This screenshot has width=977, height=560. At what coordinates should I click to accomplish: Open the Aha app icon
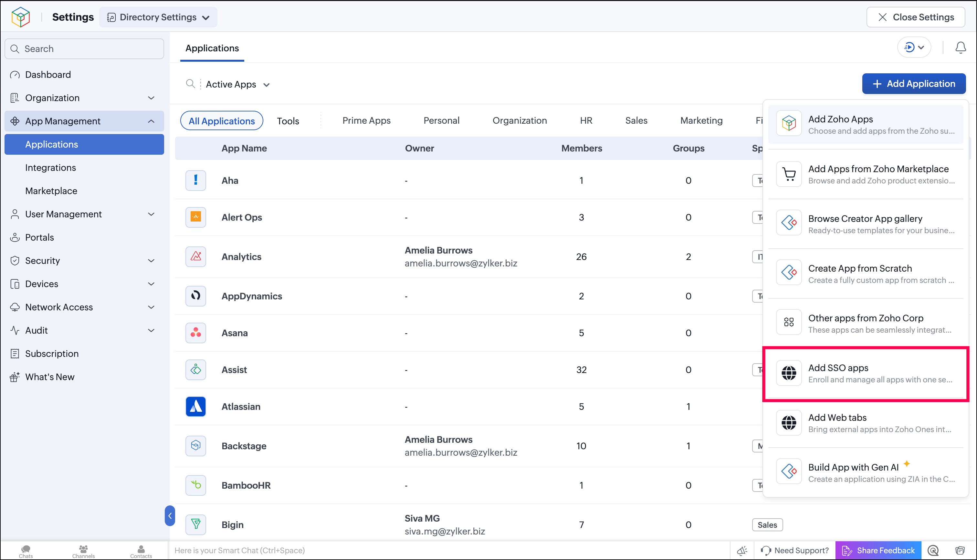click(x=196, y=181)
